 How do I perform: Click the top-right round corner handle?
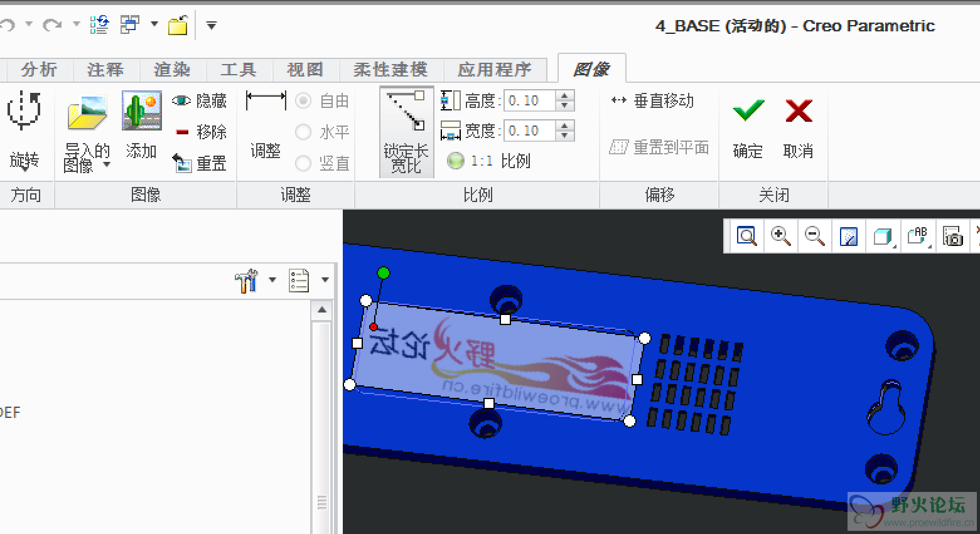point(645,339)
